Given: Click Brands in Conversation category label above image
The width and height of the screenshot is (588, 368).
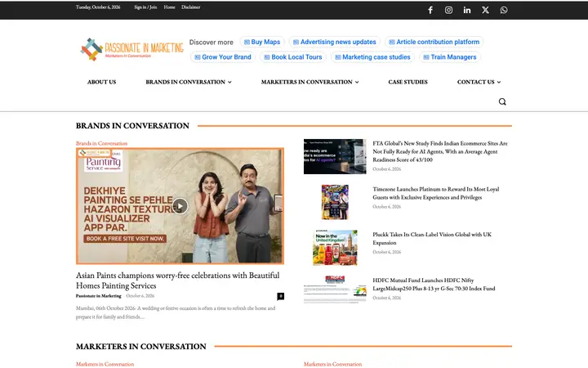Looking at the screenshot, I should (x=101, y=143).
